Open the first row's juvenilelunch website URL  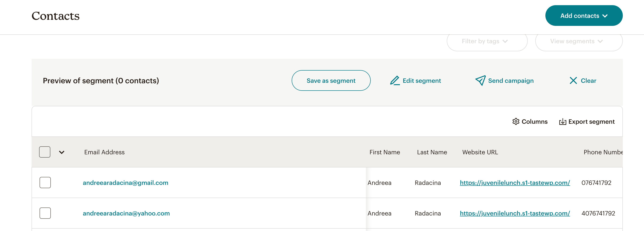[515, 183]
